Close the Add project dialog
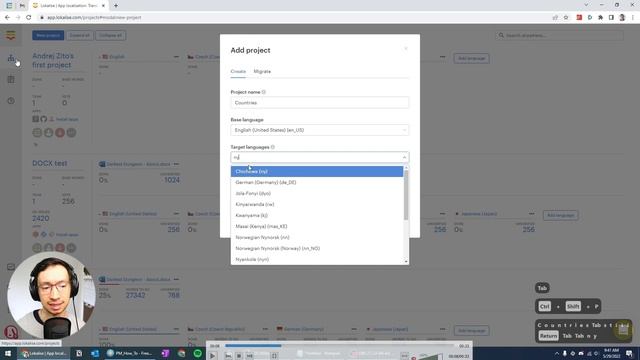 pos(406,49)
